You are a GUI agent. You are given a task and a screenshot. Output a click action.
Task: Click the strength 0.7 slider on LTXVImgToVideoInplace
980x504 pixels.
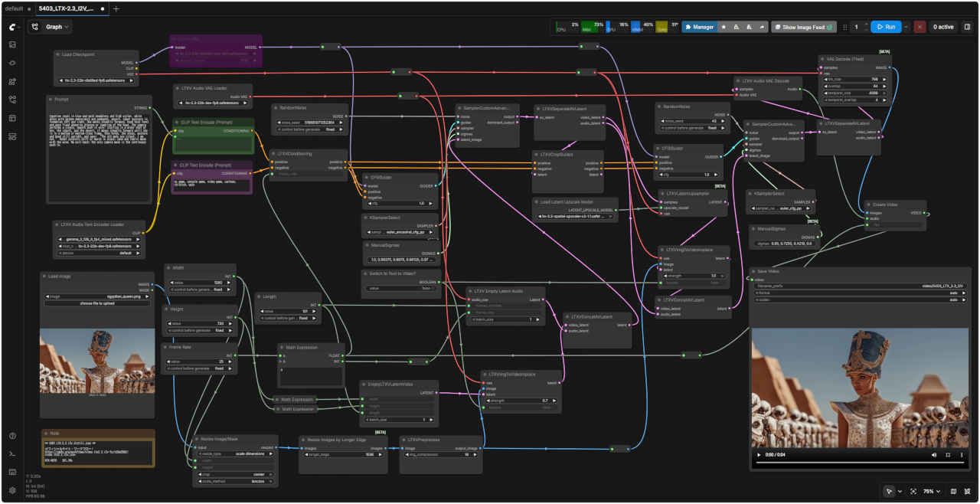pyautogui.click(x=521, y=401)
